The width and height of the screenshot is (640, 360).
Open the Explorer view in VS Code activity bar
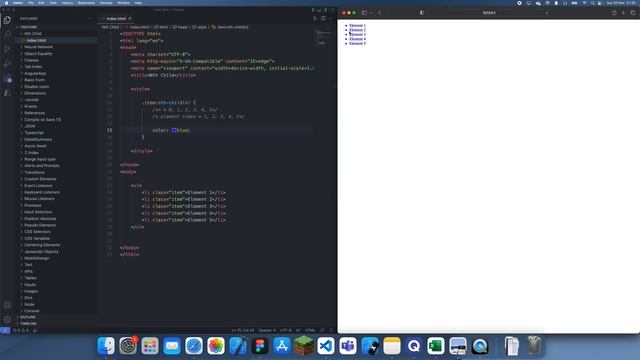coord(7,20)
